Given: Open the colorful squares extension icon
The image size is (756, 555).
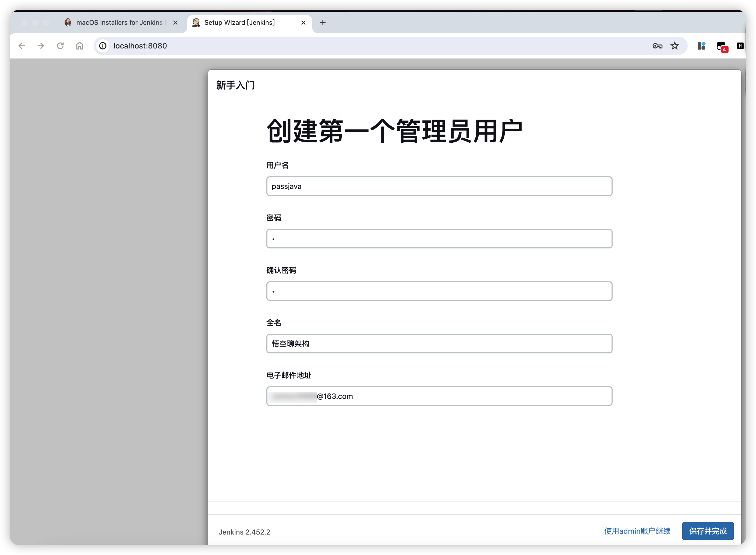Looking at the screenshot, I should [701, 46].
